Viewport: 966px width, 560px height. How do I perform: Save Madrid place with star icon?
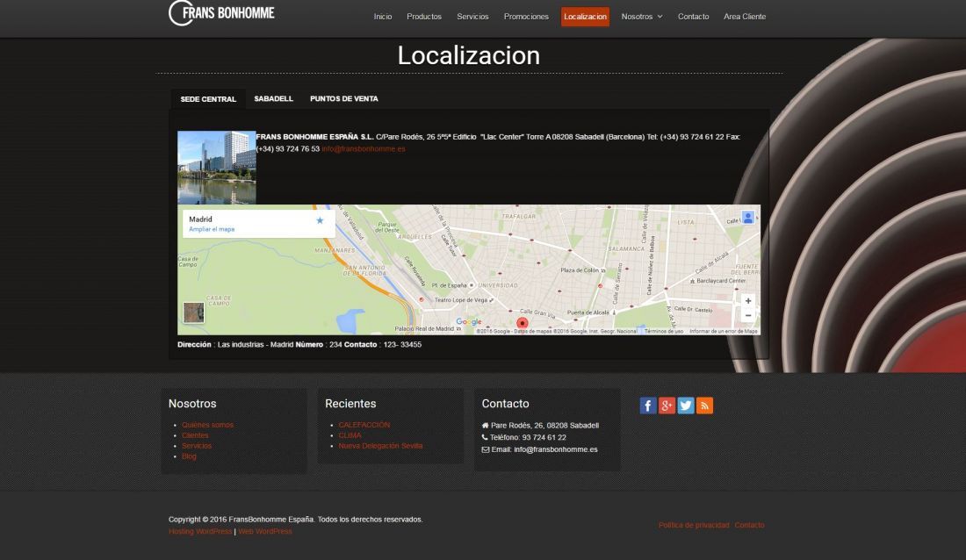[x=320, y=220]
